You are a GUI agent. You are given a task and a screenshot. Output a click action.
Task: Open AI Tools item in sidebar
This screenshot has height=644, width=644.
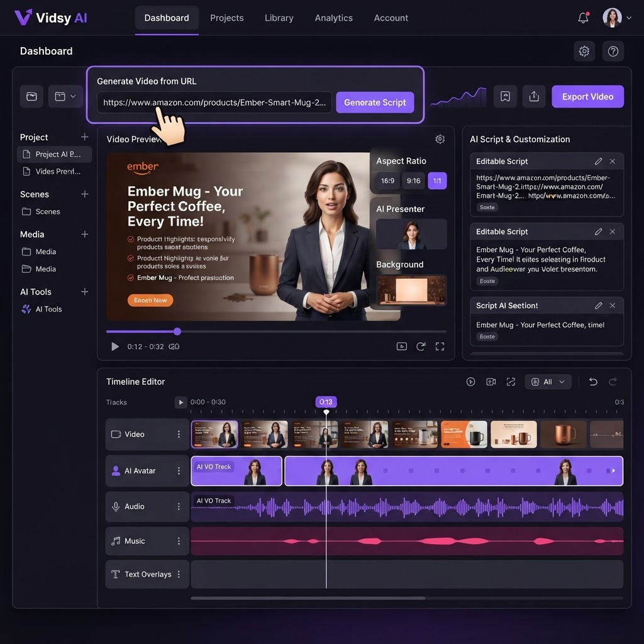tap(42, 309)
